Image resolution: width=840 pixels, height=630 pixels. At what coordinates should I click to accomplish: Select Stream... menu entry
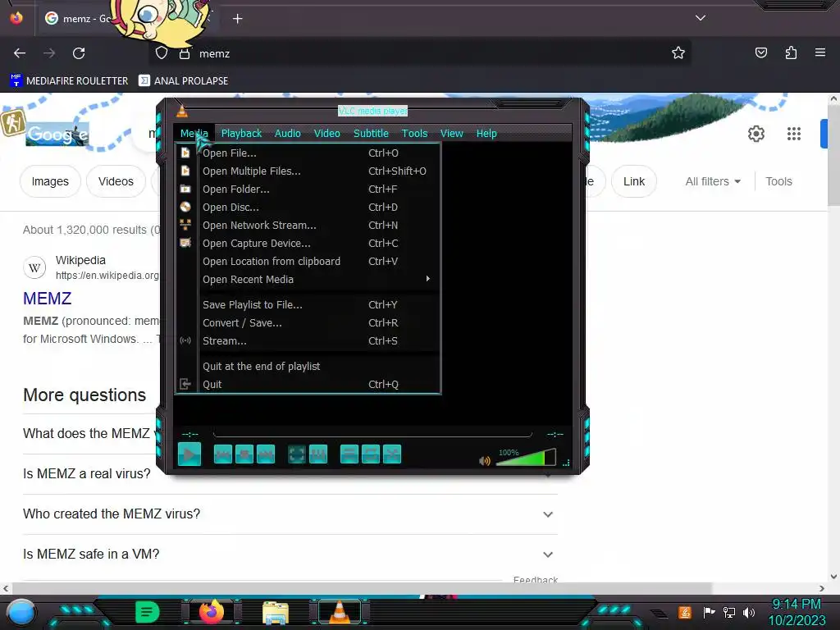308,340
